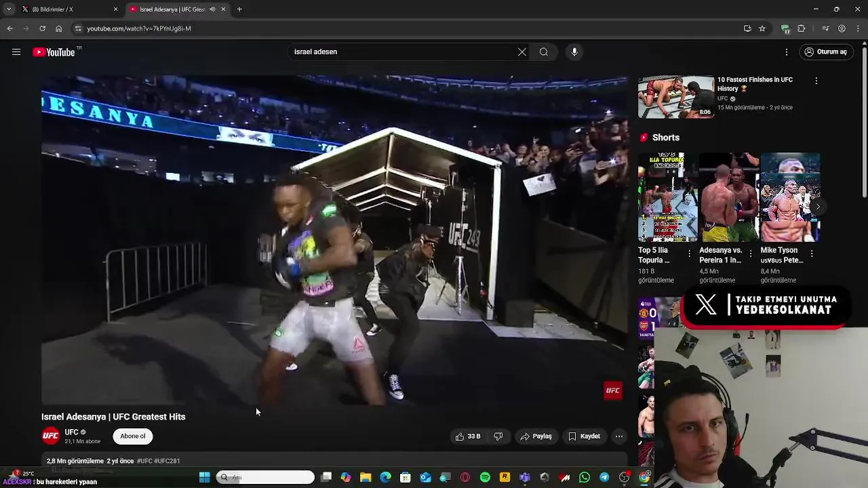Viewport: 868px width, 488px height.
Task: Close the Bildirimler / X tab
Action: click(115, 9)
